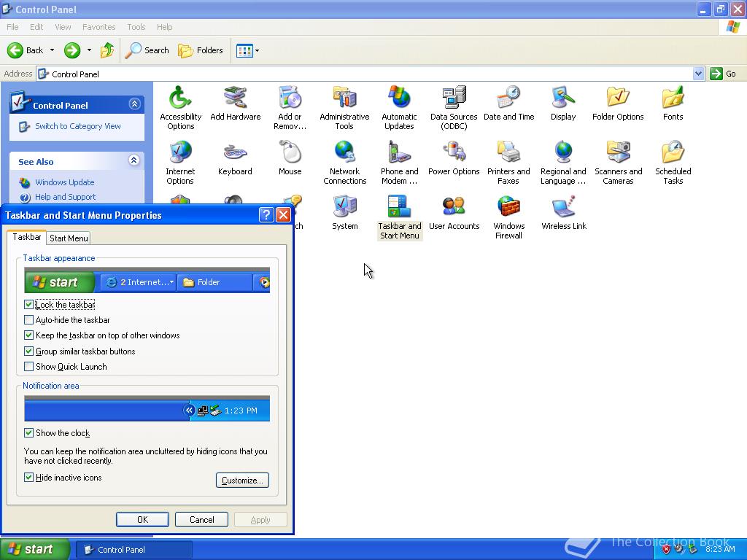Open Phone and Modem settings

click(399, 155)
